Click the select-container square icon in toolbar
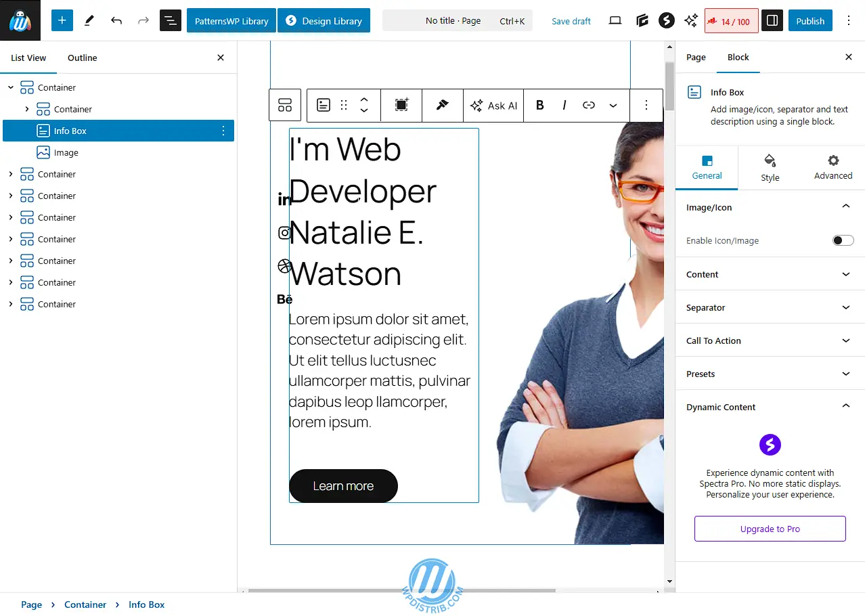The width and height of the screenshot is (865, 616). [x=402, y=105]
